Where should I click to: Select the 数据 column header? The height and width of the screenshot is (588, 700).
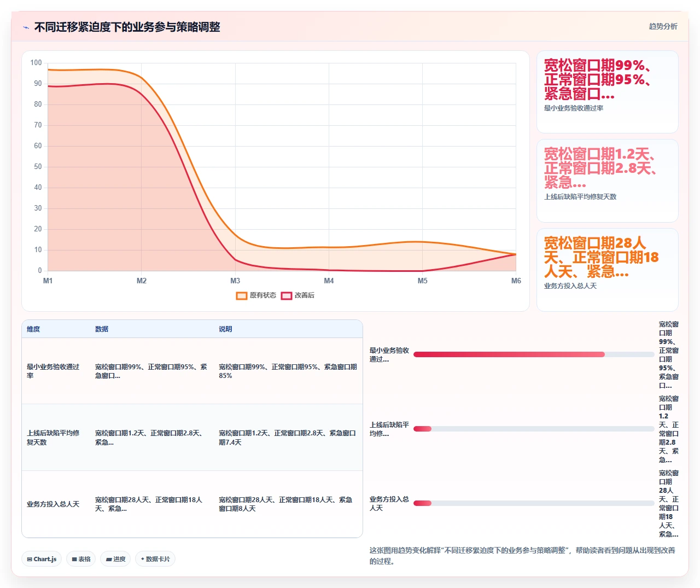click(x=102, y=329)
